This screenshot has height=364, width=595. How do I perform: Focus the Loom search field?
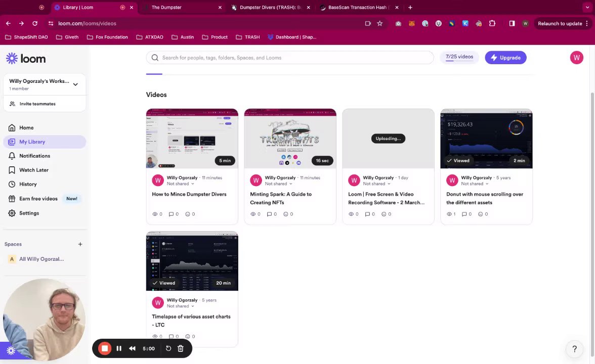pyautogui.click(x=290, y=58)
